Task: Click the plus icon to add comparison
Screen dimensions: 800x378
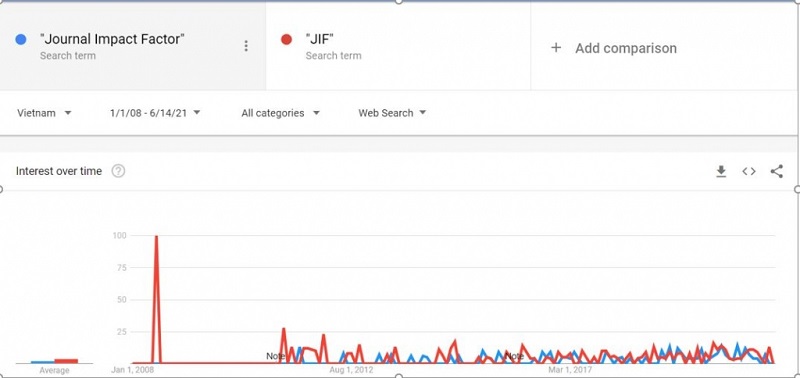Action: [556, 48]
